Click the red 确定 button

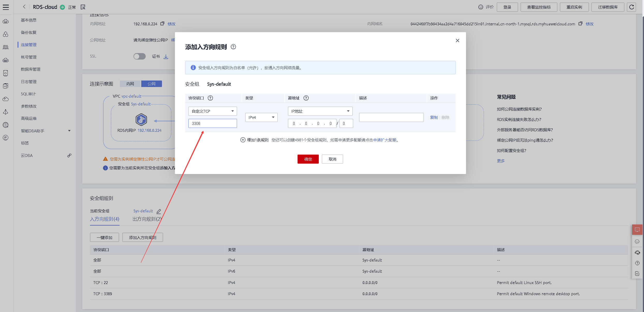[x=308, y=159]
